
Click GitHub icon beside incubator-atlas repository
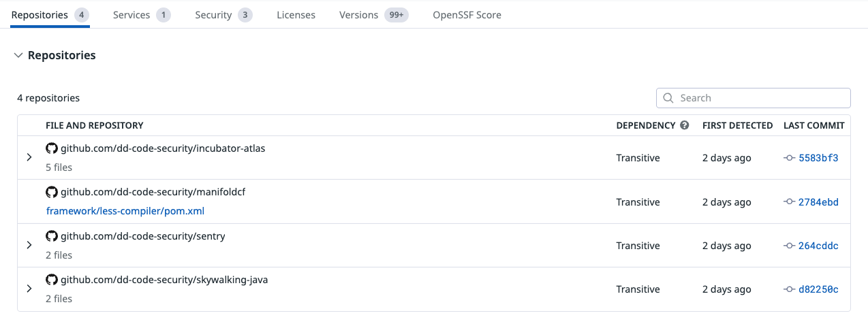[x=52, y=148]
